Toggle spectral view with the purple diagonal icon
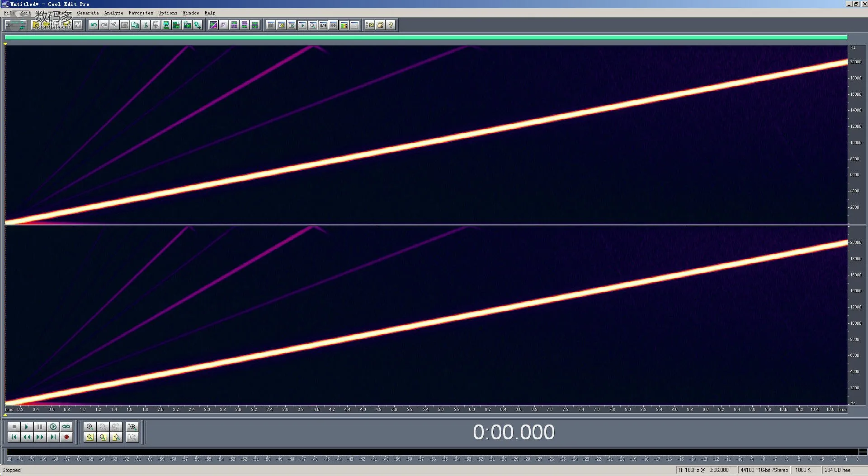Image resolution: width=868 pixels, height=476 pixels. 213,25
